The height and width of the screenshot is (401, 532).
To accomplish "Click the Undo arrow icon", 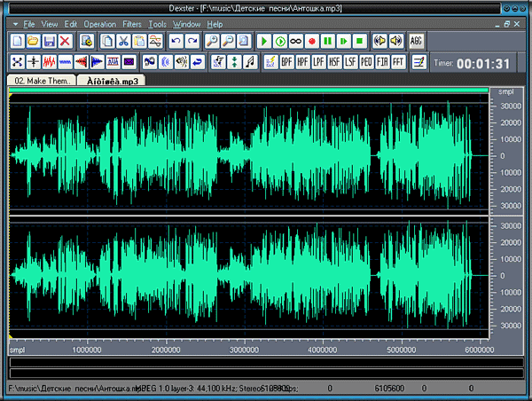I will tap(176, 42).
